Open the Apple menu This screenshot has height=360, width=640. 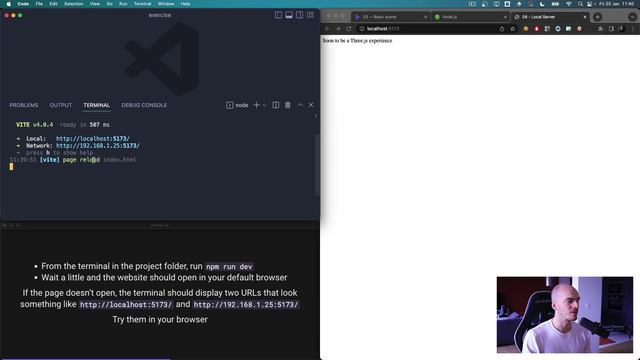tap(9, 4)
